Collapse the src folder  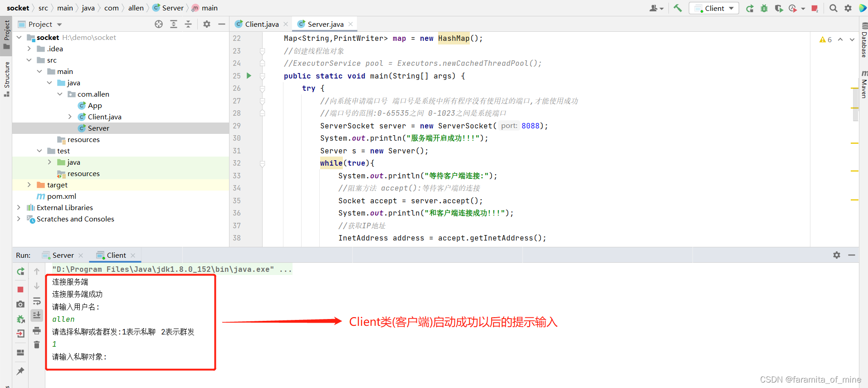click(29, 60)
